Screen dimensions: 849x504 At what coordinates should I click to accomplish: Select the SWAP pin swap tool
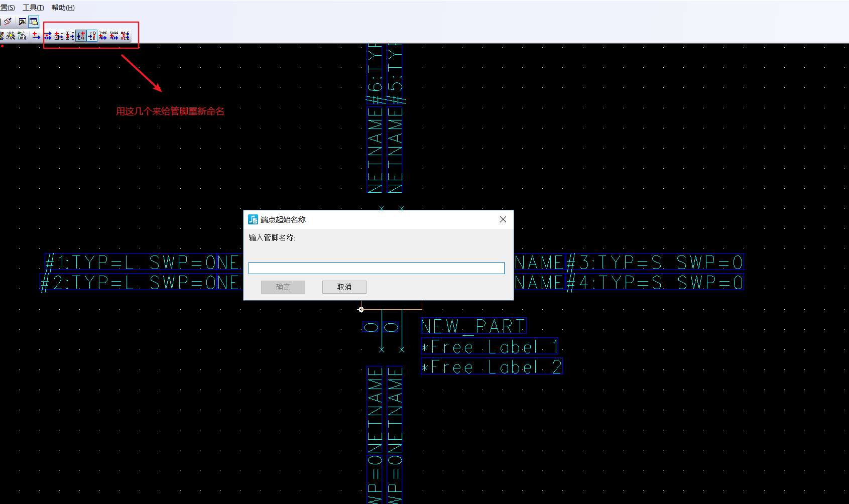[x=113, y=36]
